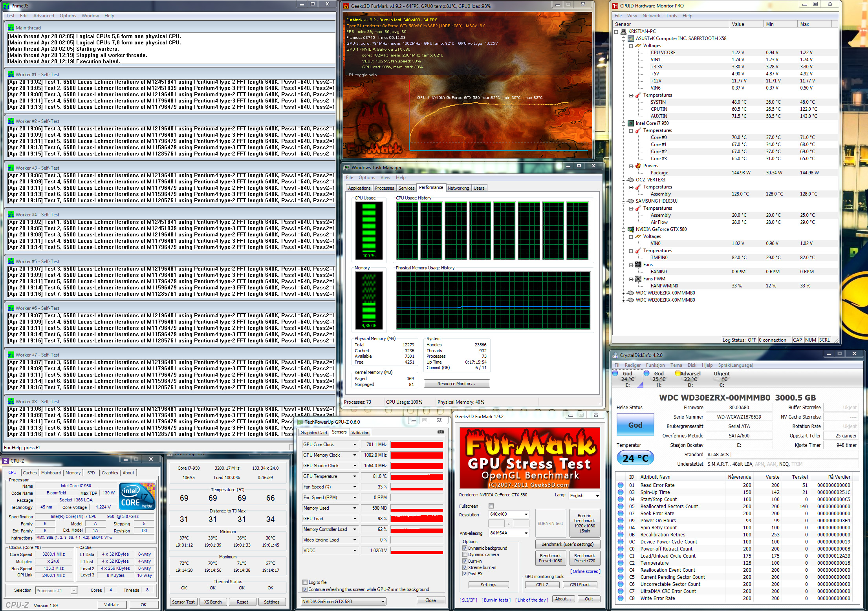Click the Intel Core i7 950 chip icon
Screen dimensions: 868x611
click(631, 123)
